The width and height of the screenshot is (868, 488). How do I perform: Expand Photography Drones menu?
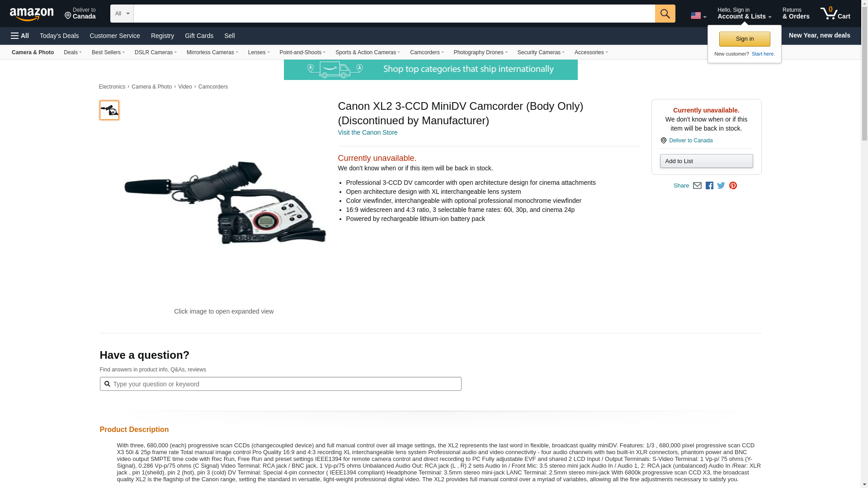[481, 52]
